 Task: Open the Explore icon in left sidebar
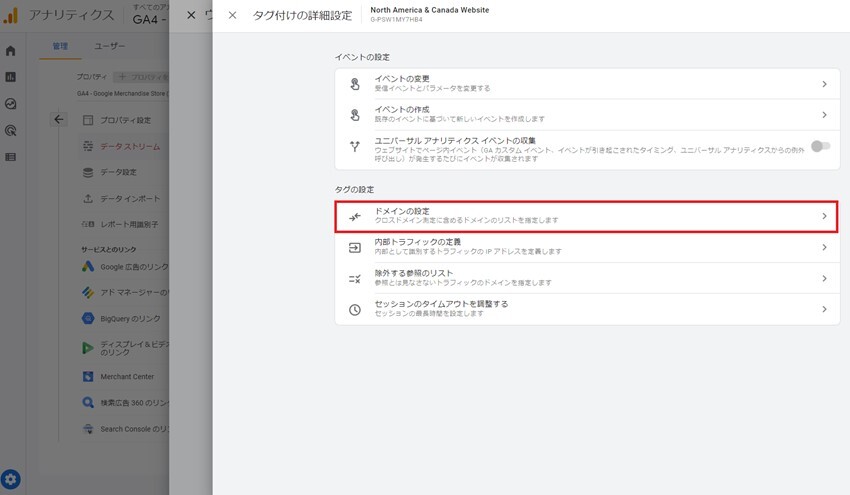click(11, 103)
